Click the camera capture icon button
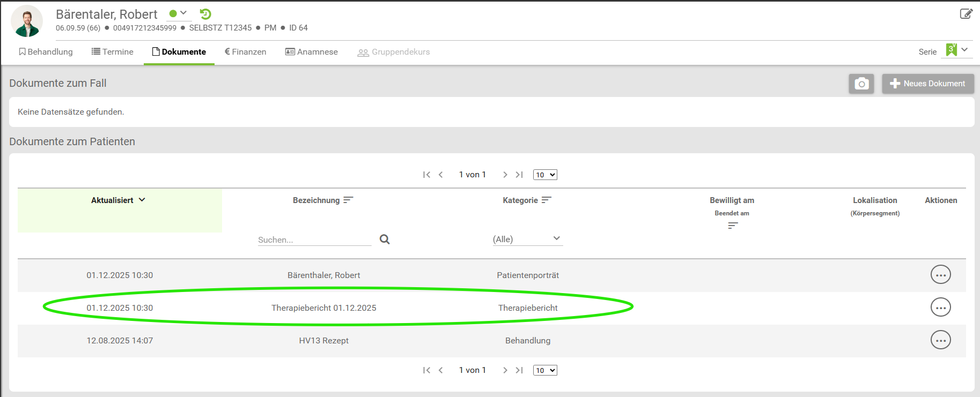The width and height of the screenshot is (980, 397). coord(861,84)
